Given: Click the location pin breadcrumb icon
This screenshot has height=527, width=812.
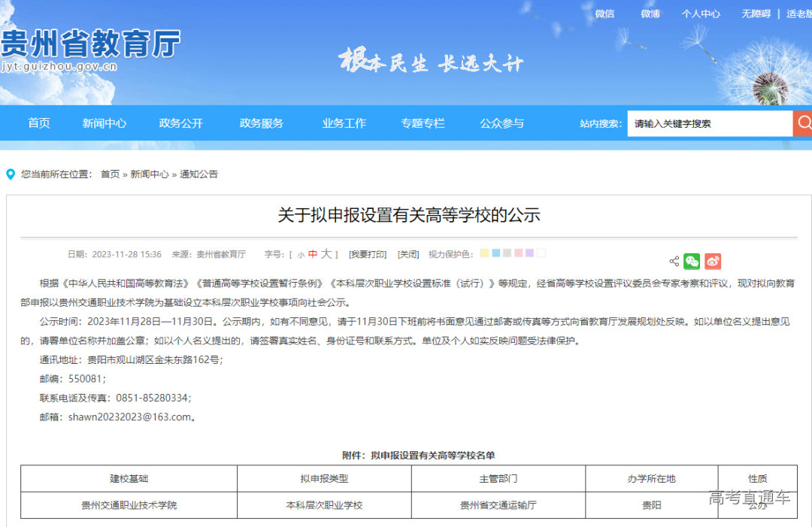Looking at the screenshot, I should pyautogui.click(x=9, y=174).
